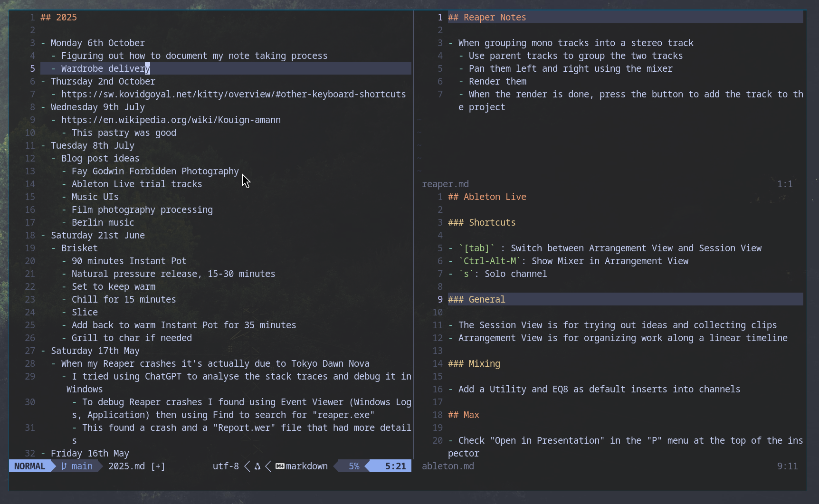This screenshot has width=819, height=504.
Task: Click the modified [+] flag in statusline
Action: click(x=158, y=466)
